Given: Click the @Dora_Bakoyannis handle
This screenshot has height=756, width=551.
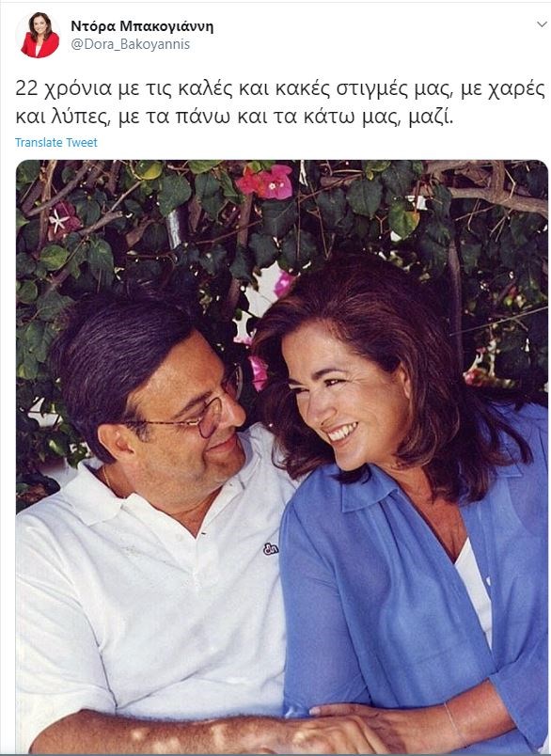Looking at the screenshot, I should [x=130, y=44].
